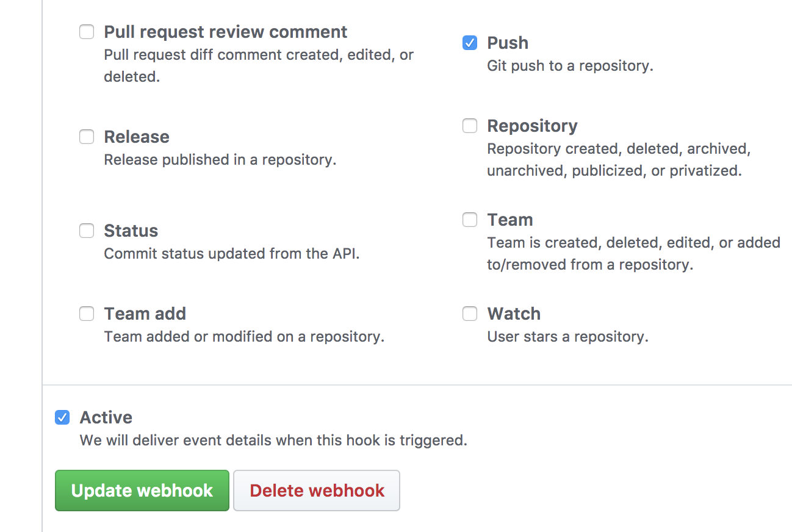
Task: Check the Release event checkbox
Action: coord(86,136)
